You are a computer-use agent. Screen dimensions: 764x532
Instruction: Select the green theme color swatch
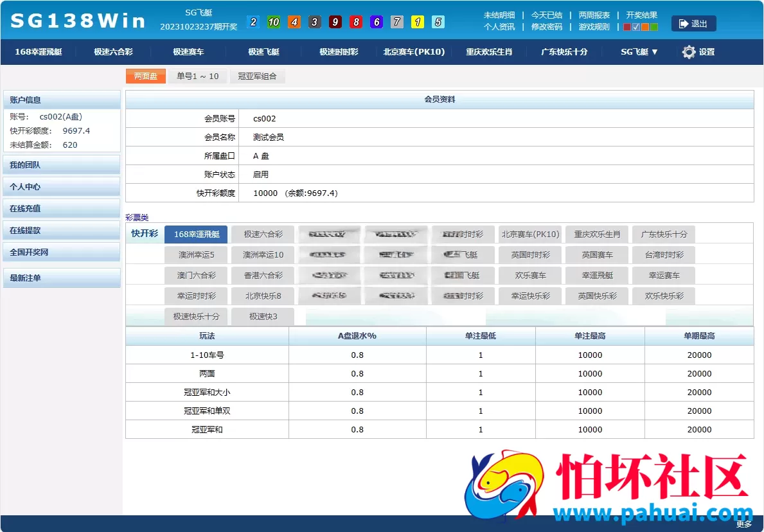(653, 27)
